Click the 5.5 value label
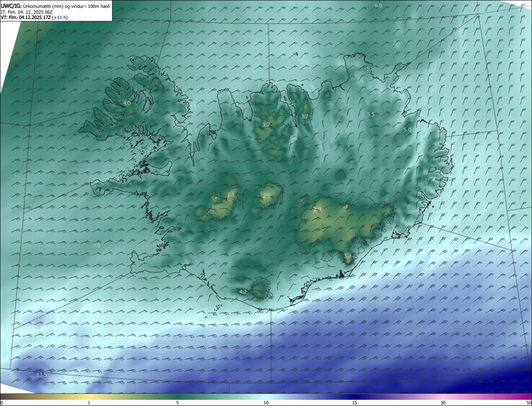Viewport: 532px width, 406px height. coord(371,115)
